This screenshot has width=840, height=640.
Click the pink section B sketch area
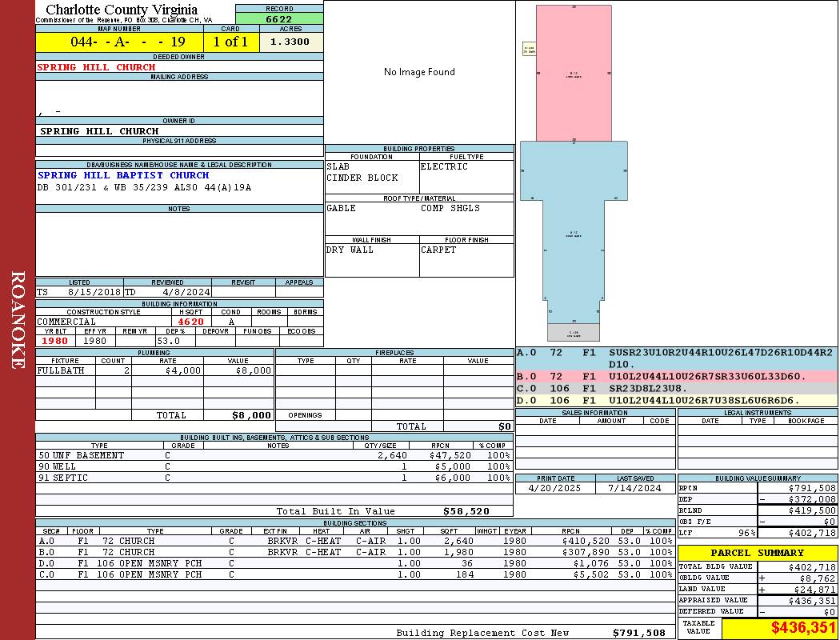pos(574,73)
